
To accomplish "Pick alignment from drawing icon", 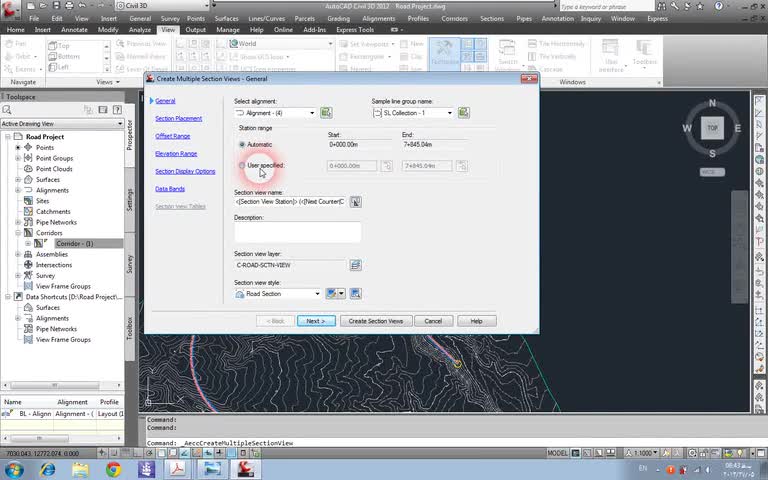I will [326, 113].
